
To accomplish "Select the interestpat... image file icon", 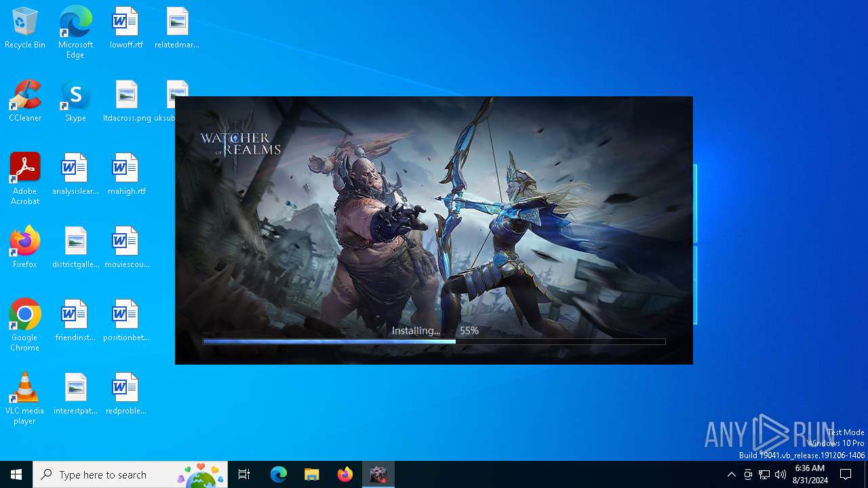I will [75, 394].
